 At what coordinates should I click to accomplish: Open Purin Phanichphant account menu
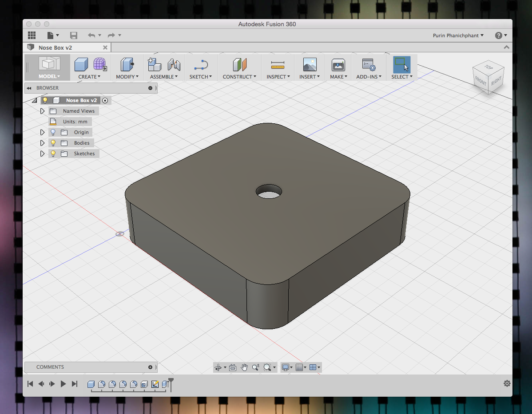pyautogui.click(x=458, y=35)
